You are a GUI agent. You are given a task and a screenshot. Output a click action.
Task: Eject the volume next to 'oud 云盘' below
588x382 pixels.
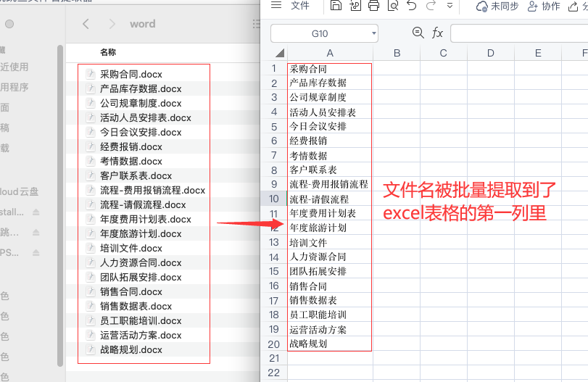36,212
